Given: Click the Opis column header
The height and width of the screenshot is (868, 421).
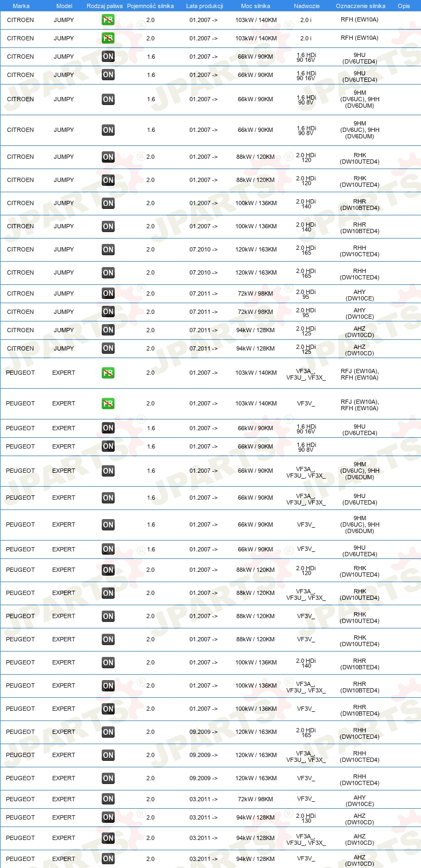Looking at the screenshot, I should click(404, 6).
